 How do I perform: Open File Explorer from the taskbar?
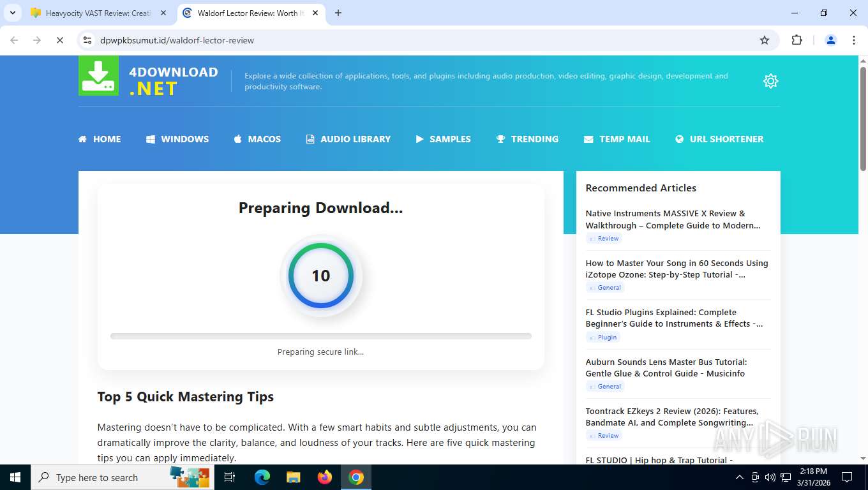click(293, 477)
